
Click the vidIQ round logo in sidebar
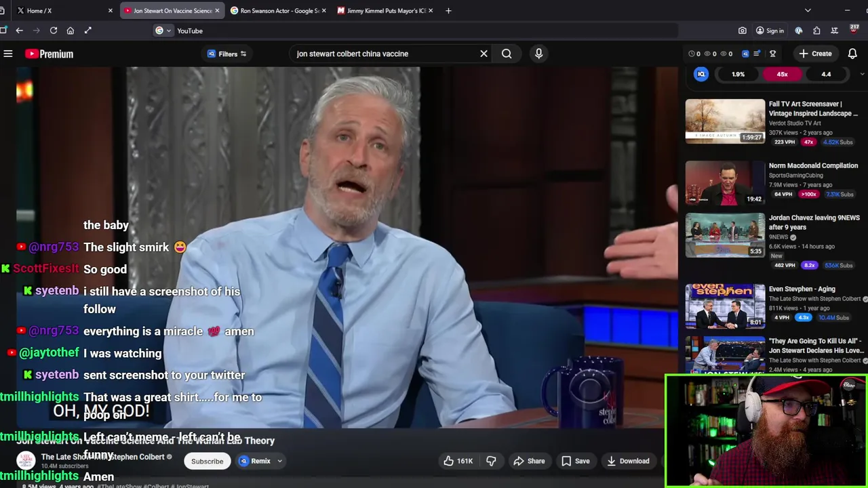(x=701, y=74)
